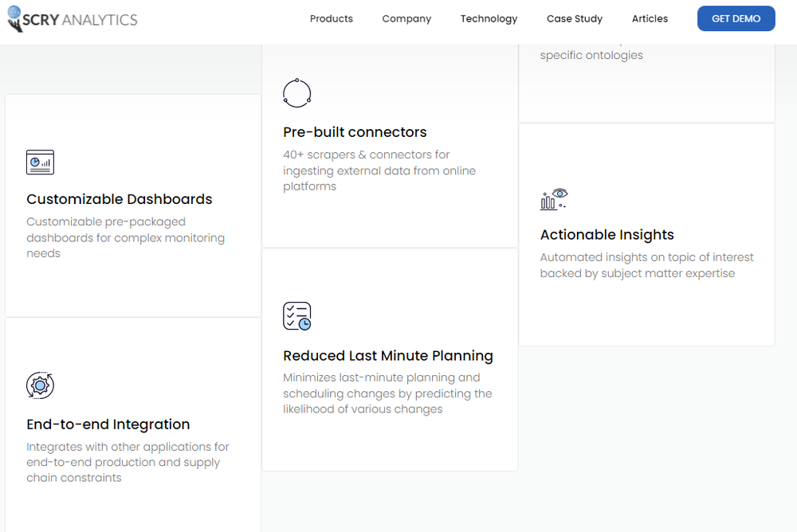Click the Customizable Dashboards chart icon
797x532 pixels.
pos(40,162)
